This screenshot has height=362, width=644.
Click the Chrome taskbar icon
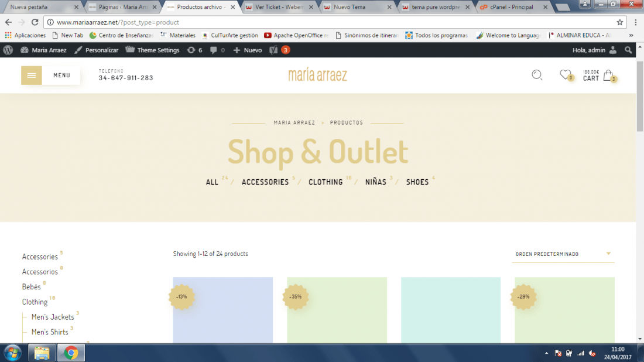(71, 353)
